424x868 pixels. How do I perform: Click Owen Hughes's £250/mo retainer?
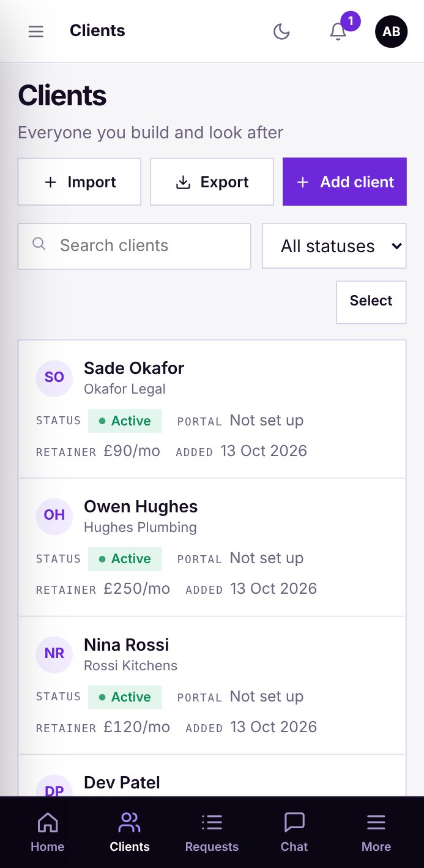pos(136,589)
